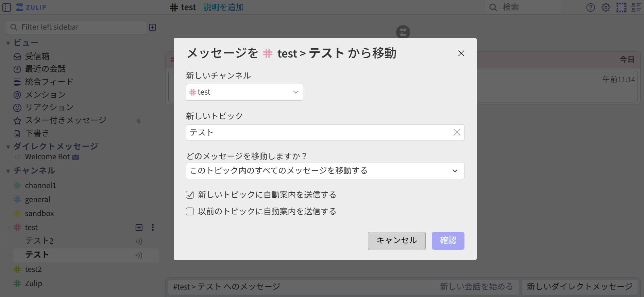Select topic テスト2 under test

tap(39, 241)
